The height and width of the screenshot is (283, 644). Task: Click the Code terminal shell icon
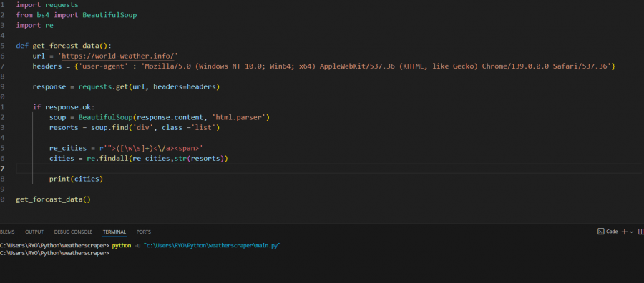[x=600, y=232]
